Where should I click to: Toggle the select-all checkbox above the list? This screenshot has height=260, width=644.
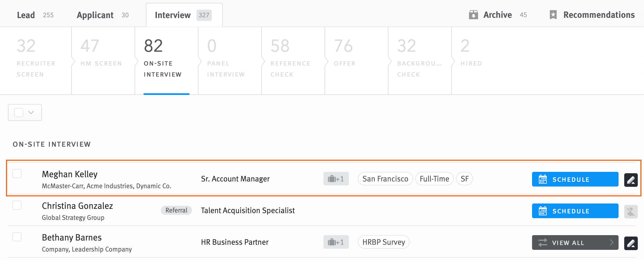tap(18, 112)
